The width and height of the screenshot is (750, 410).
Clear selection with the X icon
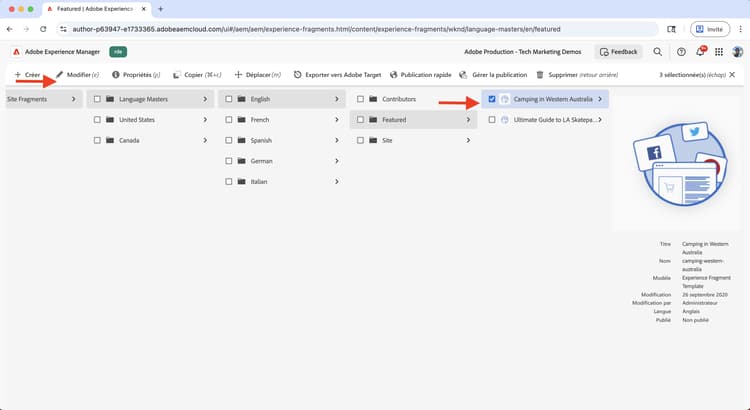coord(732,75)
